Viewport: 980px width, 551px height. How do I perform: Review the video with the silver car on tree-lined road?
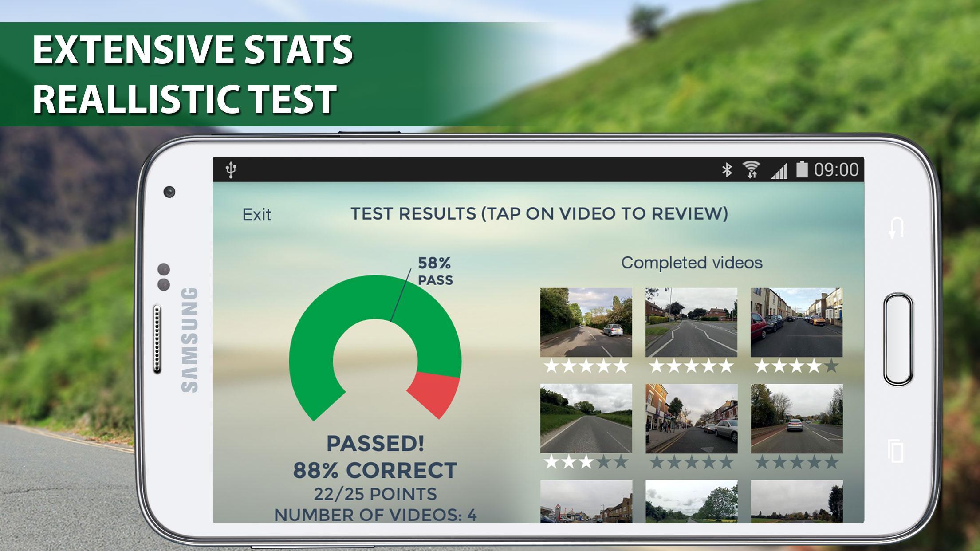[586, 323]
